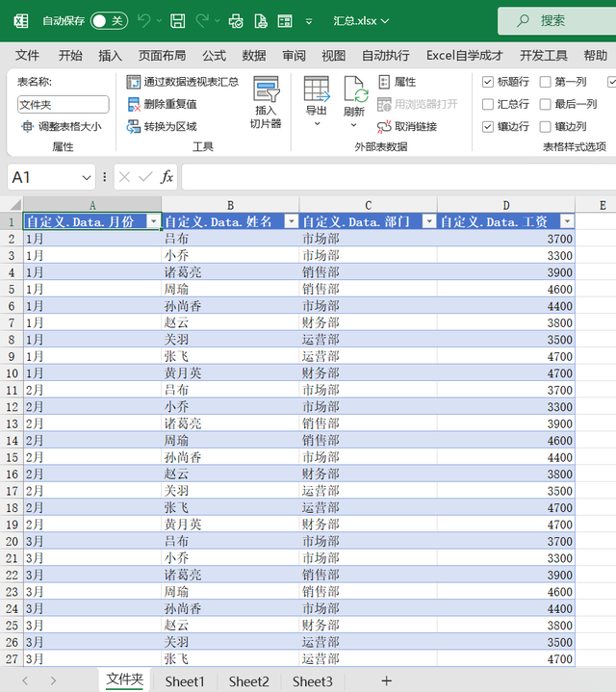Click the next sheet navigation arrow

pyautogui.click(x=53, y=681)
